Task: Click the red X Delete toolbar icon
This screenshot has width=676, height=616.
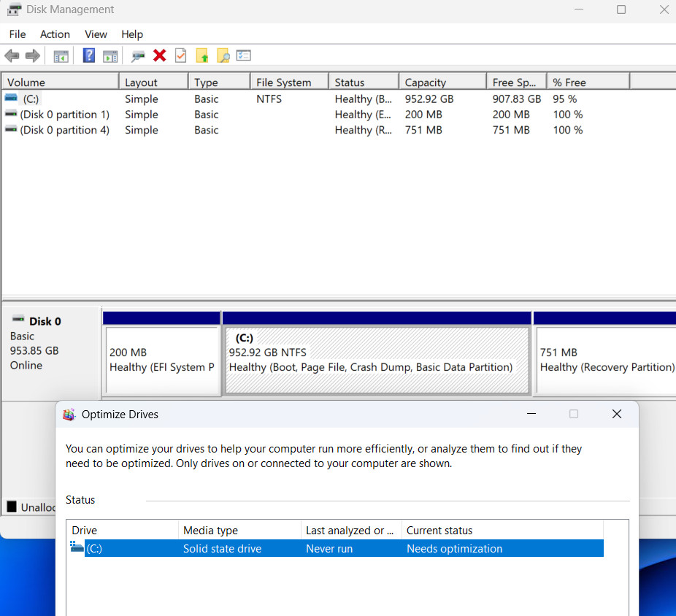Action: pos(160,55)
